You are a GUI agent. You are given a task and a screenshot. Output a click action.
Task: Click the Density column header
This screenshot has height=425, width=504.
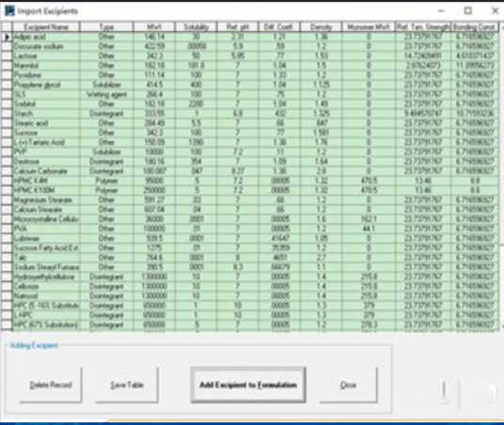click(x=321, y=27)
